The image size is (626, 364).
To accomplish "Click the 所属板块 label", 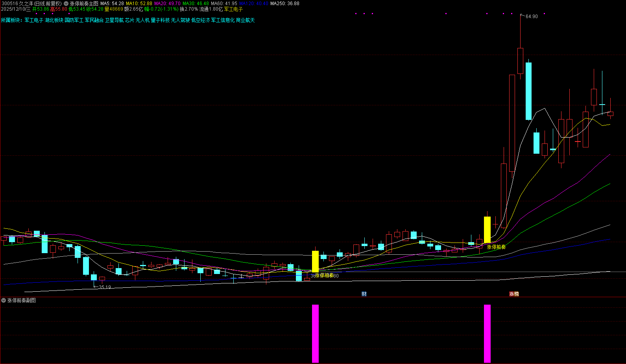I will (x=11, y=20).
